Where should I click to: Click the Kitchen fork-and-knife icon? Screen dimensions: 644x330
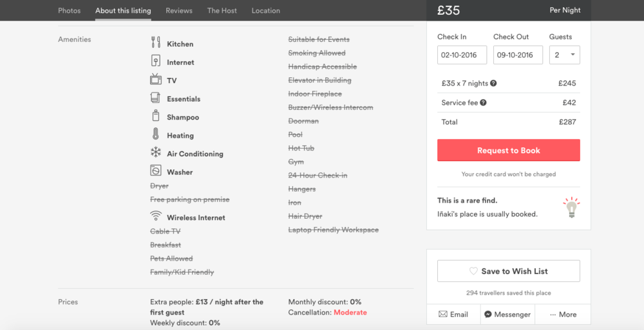coord(156,42)
